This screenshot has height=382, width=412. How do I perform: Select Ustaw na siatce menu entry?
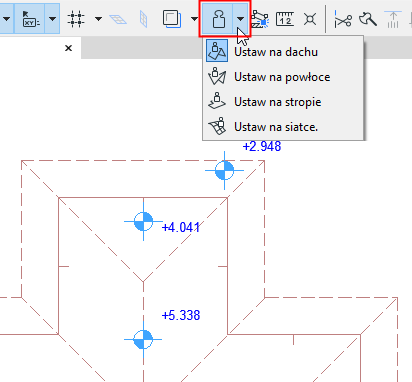pos(283,127)
